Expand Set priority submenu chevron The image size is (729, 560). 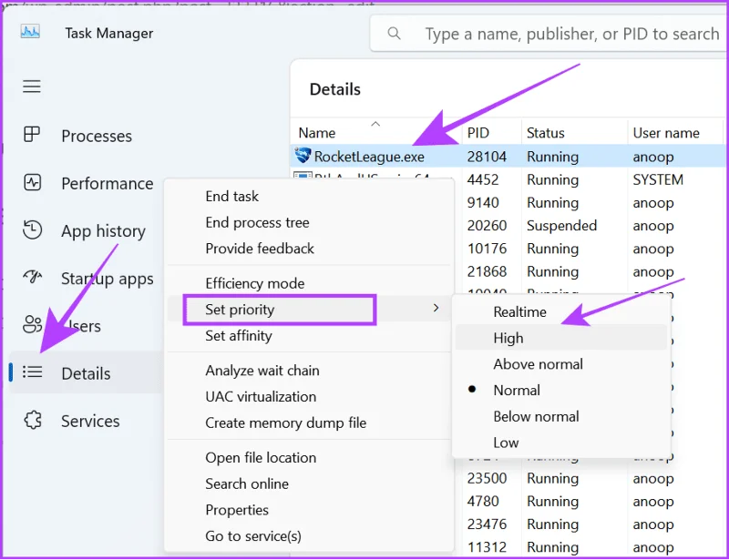[436, 308]
